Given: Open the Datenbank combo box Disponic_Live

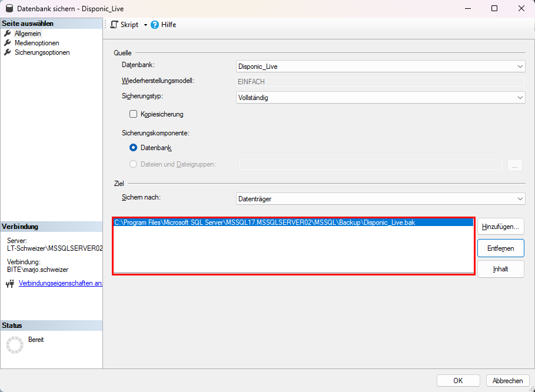Looking at the screenshot, I should (380, 66).
